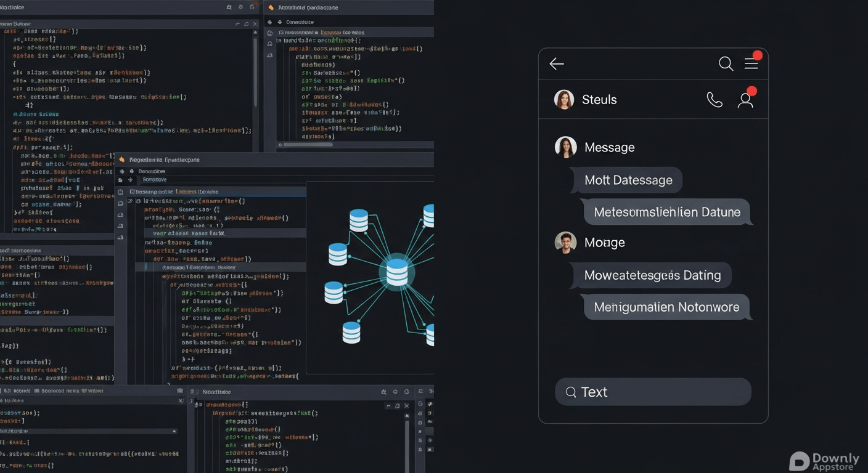This screenshot has height=473, width=868.
Task: Click the back arrow in chat header
Action: click(x=557, y=63)
